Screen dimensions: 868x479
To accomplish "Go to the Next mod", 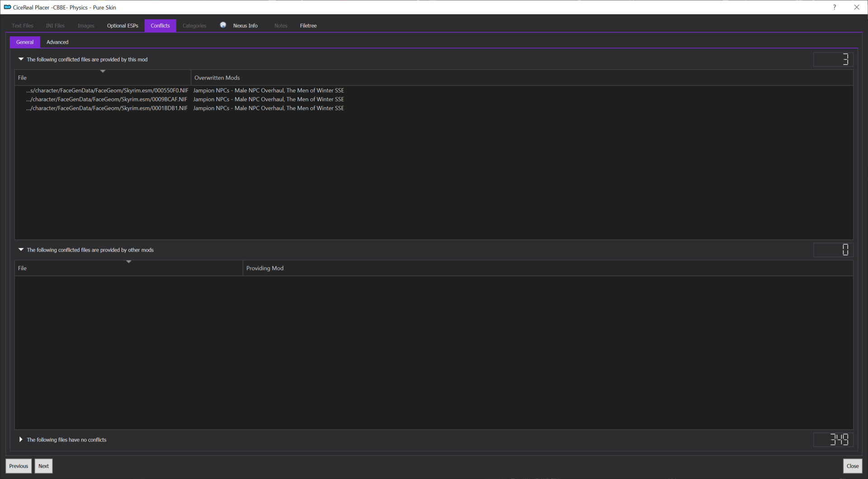I will (43, 466).
